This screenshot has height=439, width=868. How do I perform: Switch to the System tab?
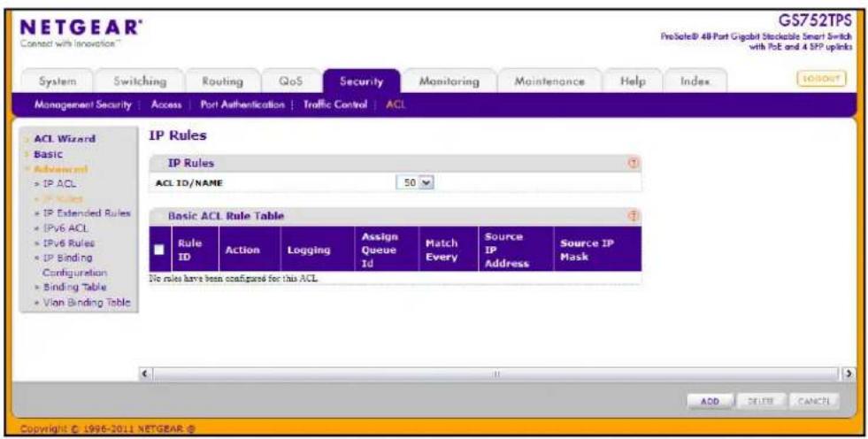coord(58,81)
